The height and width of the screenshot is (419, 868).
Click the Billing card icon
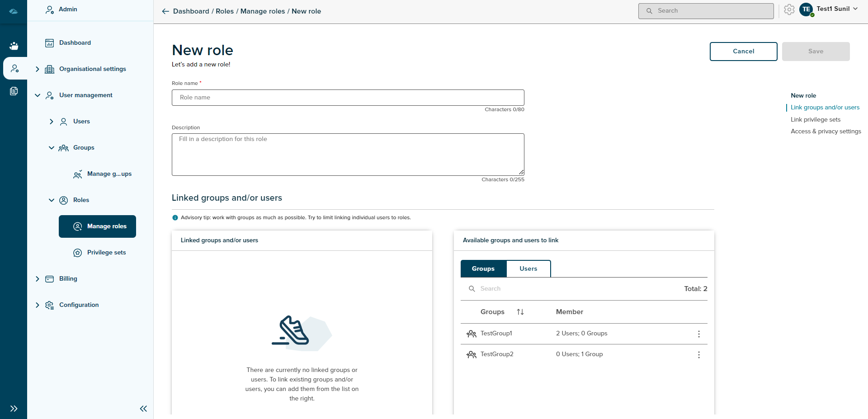point(50,279)
